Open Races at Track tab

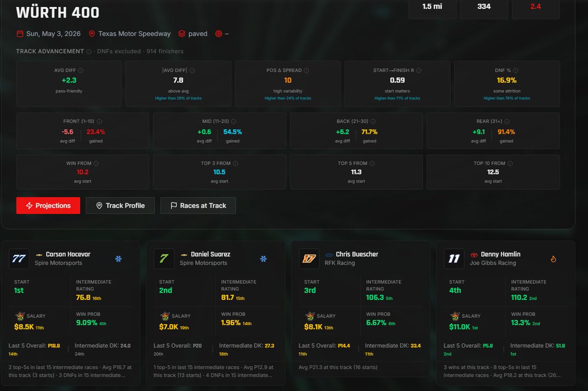coord(198,206)
